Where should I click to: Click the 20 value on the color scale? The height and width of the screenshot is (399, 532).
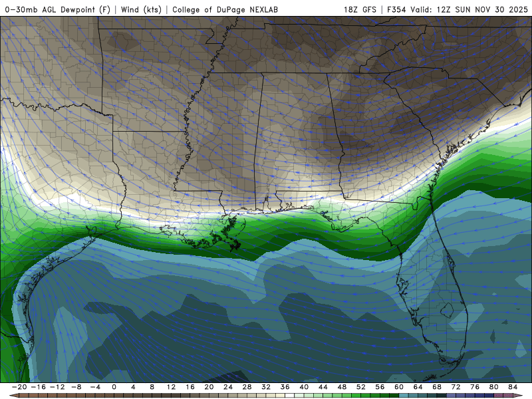(209, 387)
